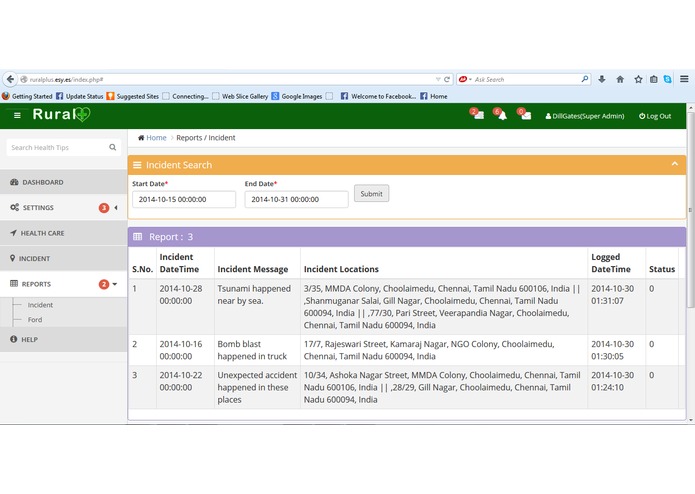
Task: Open URL history dropdown arrow
Action: tap(438, 79)
